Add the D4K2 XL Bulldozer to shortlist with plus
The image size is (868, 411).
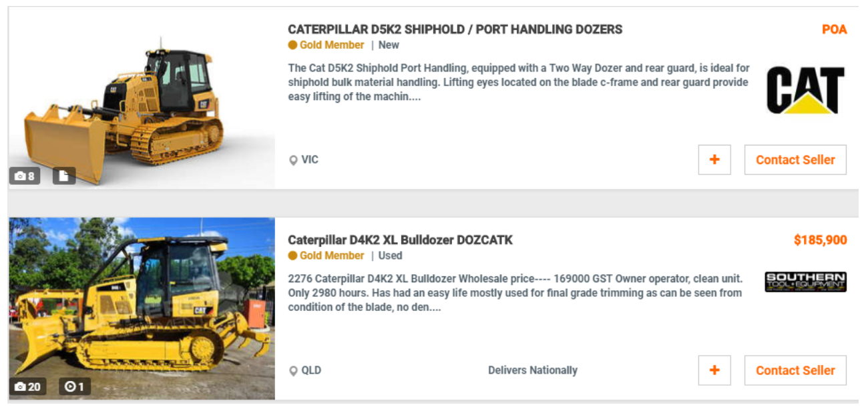tap(714, 370)
